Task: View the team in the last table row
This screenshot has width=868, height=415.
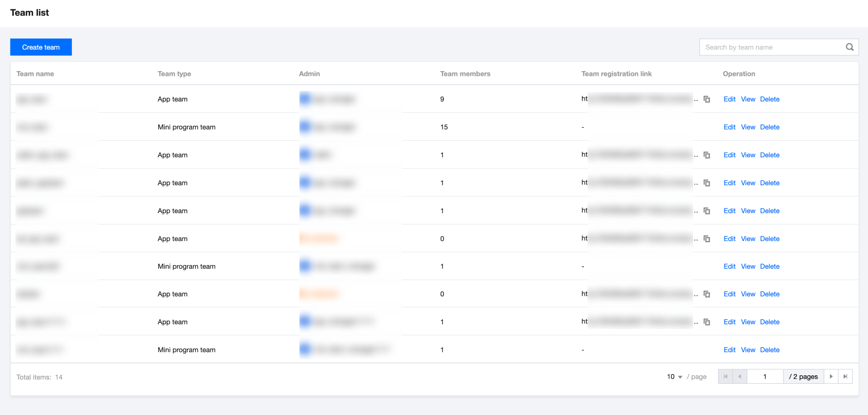Action: (748, 350)
